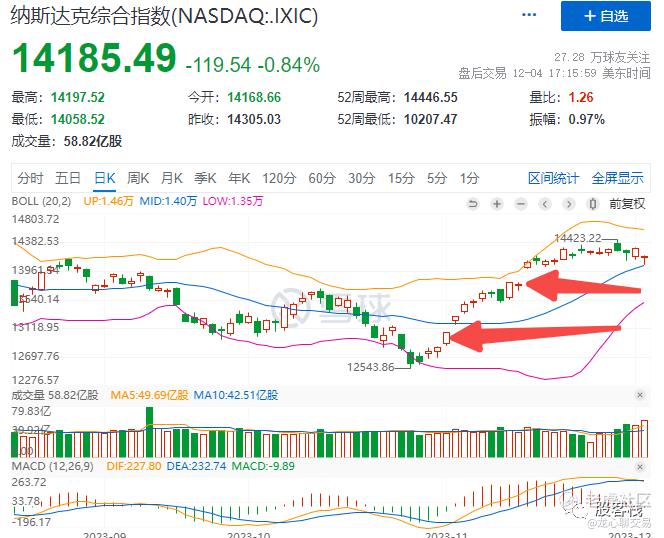664x538 pixels.
Task: Switch to 5分 interval tab
Action: click(437, 178)
